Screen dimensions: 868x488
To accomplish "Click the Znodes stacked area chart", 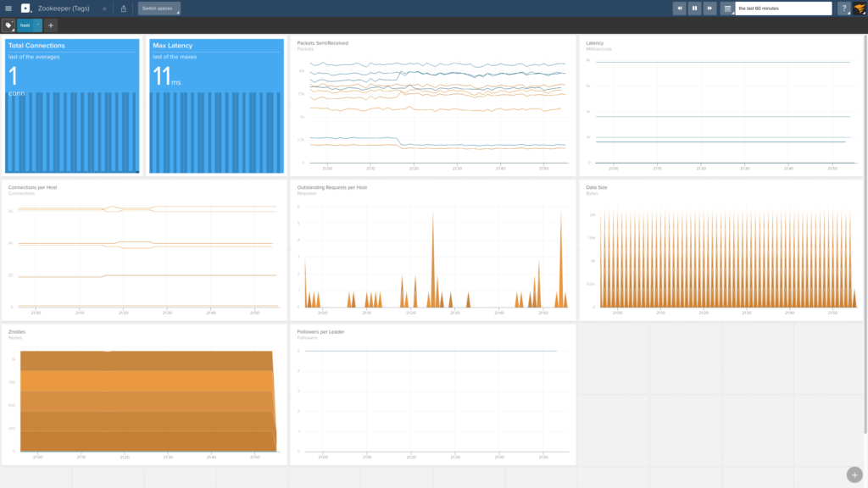I will coord(144,398).
